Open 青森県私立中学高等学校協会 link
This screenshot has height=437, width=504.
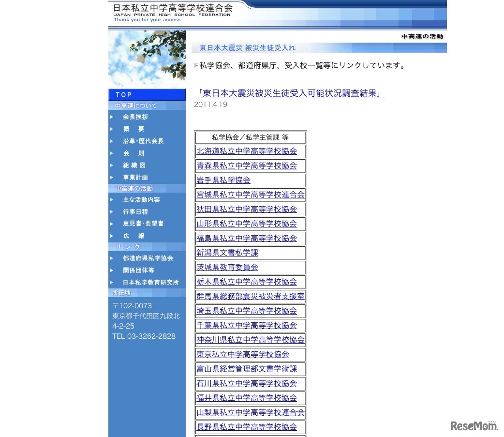(x=247, y=166)
